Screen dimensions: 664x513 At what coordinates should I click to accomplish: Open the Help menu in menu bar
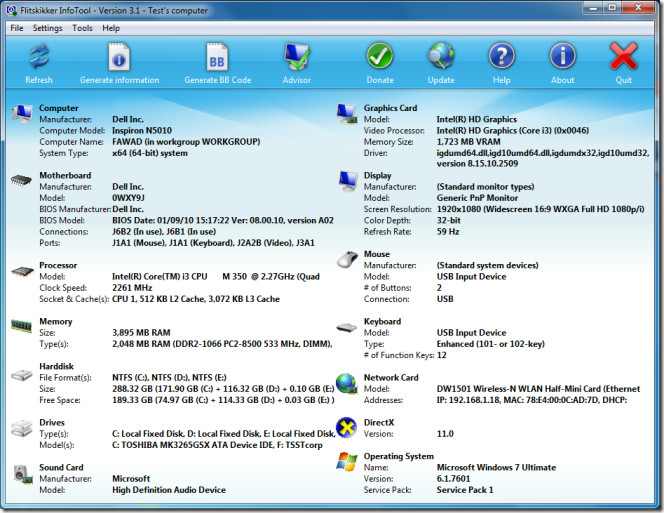pos(111,28)
